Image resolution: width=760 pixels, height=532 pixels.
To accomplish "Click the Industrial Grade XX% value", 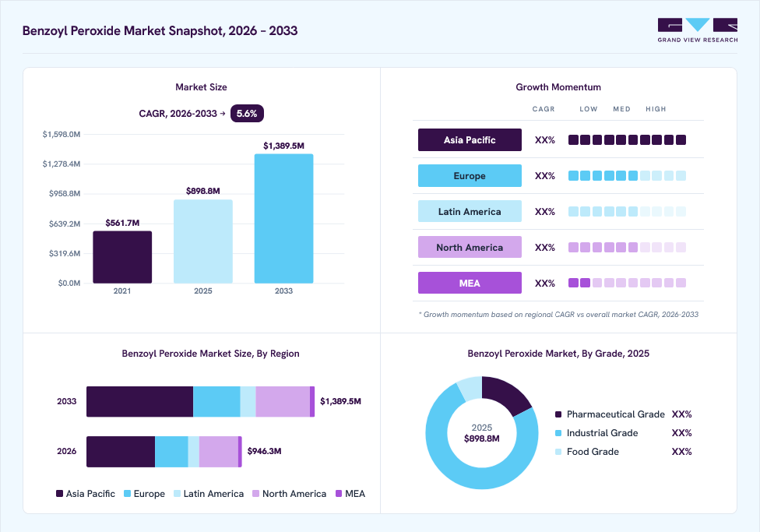I will 681,433.
